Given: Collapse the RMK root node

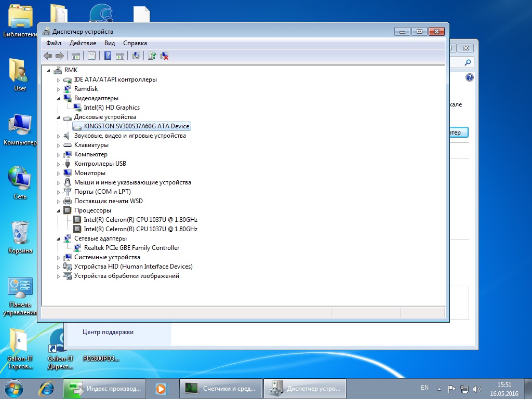Looking at the screenshot, I should (x=48, y=71).
